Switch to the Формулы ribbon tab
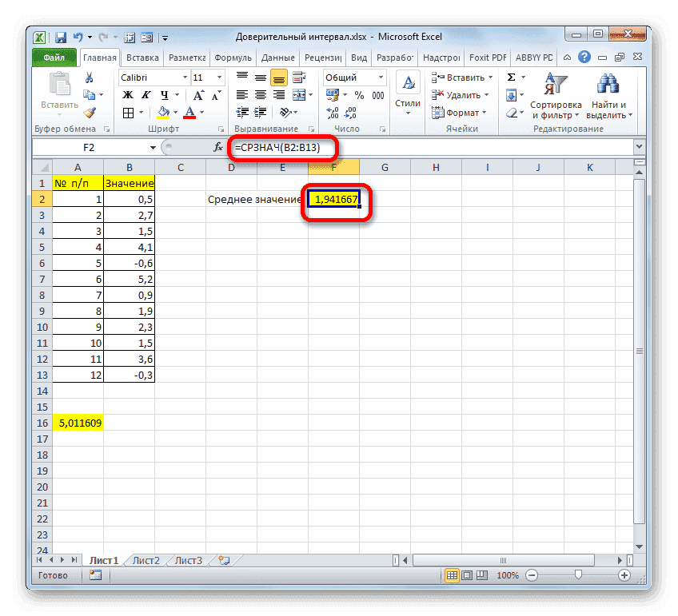 tap(232, 57)
